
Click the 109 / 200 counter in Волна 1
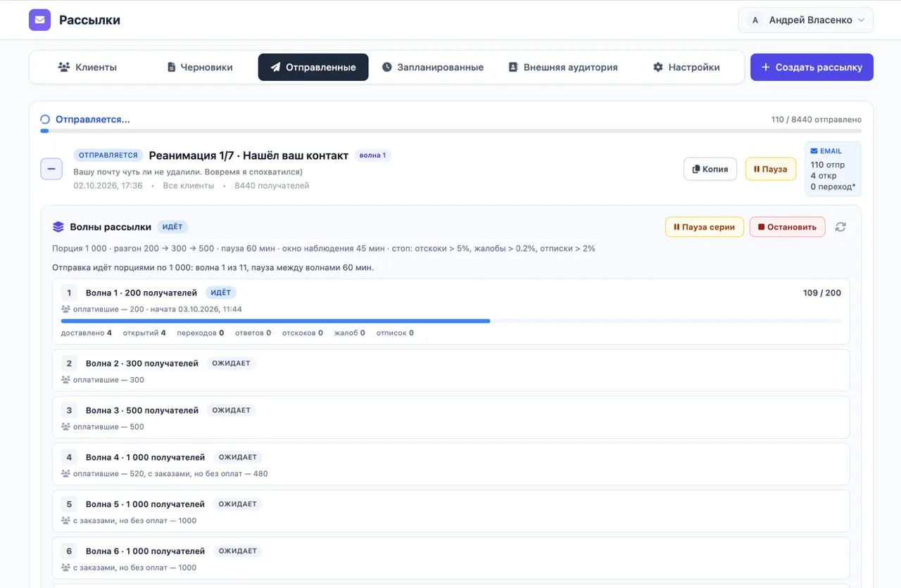(x=822, y=293)
